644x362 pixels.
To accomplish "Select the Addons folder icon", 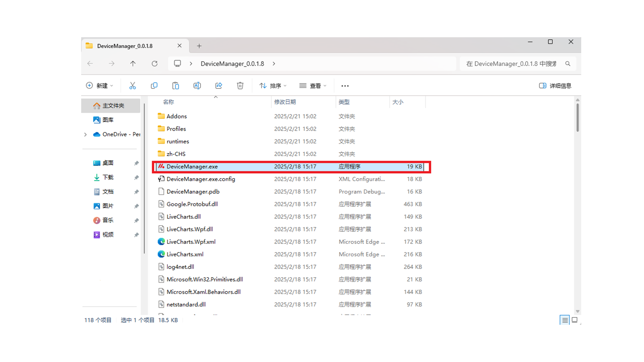I will [161, 116].
